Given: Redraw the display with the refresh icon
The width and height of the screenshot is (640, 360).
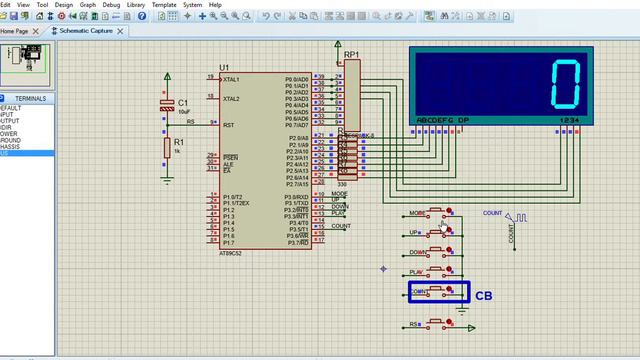Looking at the screenshot, I should [x=162, y=16].
